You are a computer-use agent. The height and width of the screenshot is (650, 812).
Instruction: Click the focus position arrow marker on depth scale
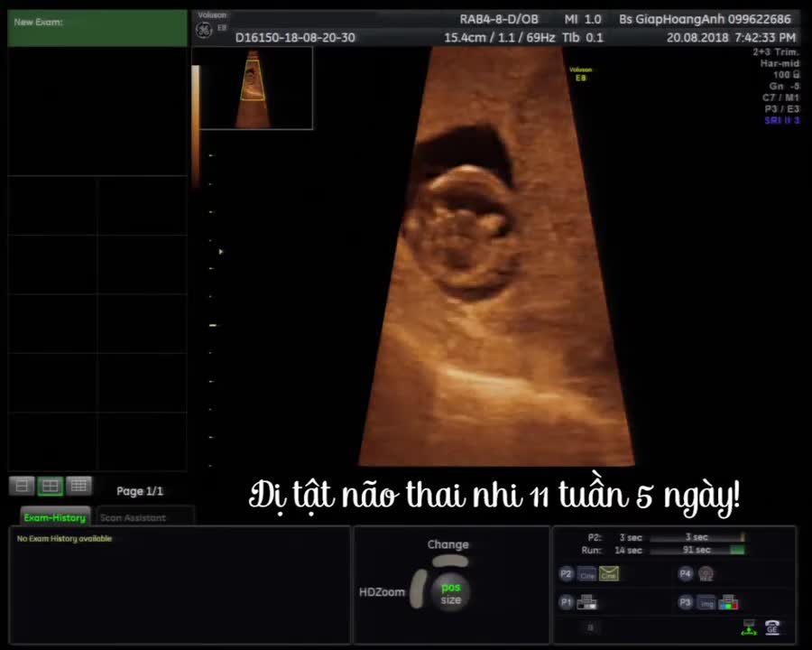click(221, 252)
